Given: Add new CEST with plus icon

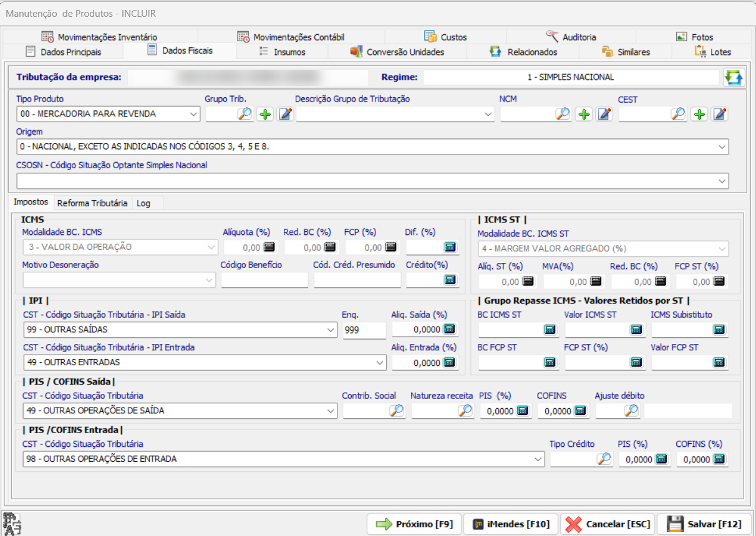Looking at the screenshot, I should (x=700, y=114).
